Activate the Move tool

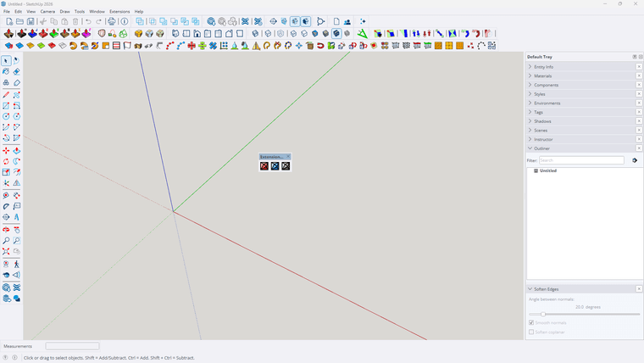coord(6,151)
